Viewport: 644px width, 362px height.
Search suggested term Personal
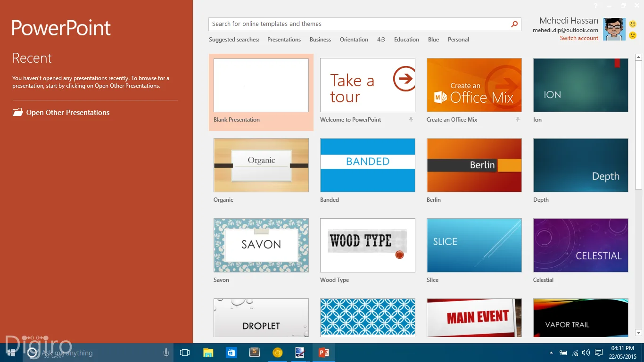click(x=458, y=40)
